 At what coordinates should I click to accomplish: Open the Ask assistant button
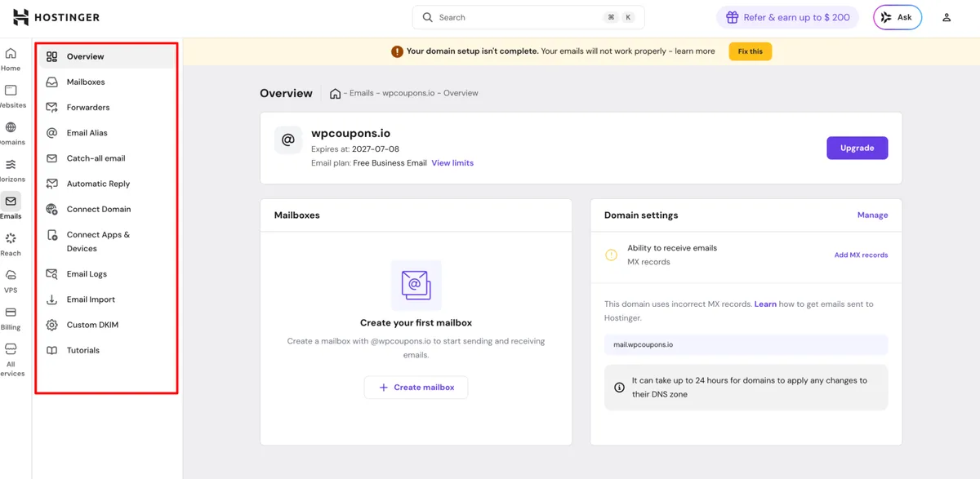(898, 17)
